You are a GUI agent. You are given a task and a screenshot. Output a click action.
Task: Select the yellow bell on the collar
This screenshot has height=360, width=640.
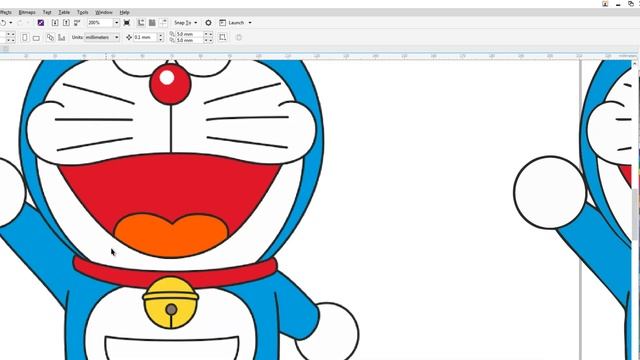[x=171, y=302]
